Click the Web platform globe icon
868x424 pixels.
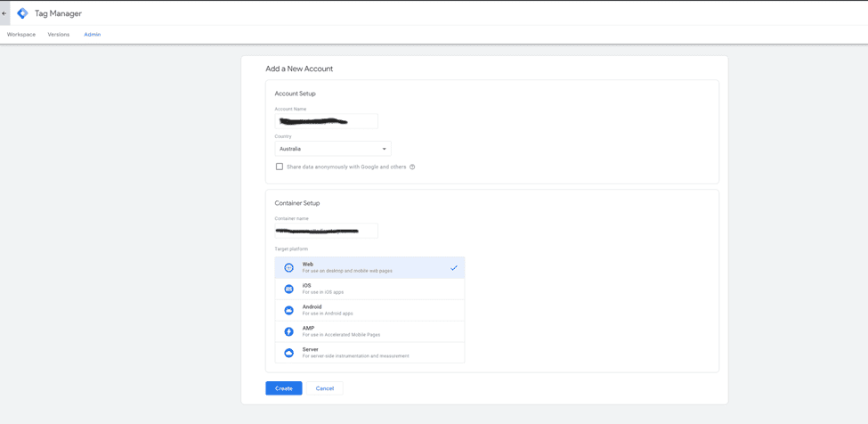[x=288, y=267]
